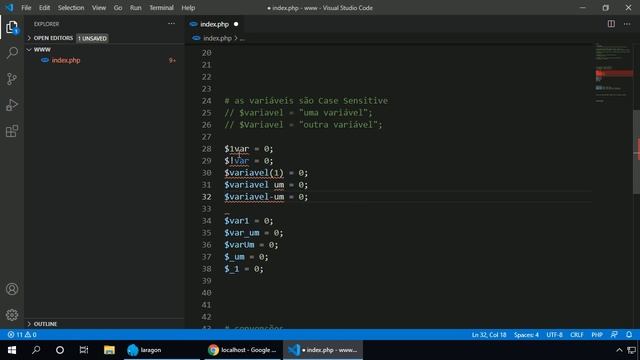Select PHP language mode in status bar
Viewport: 640px width, 360px height.
597,335
